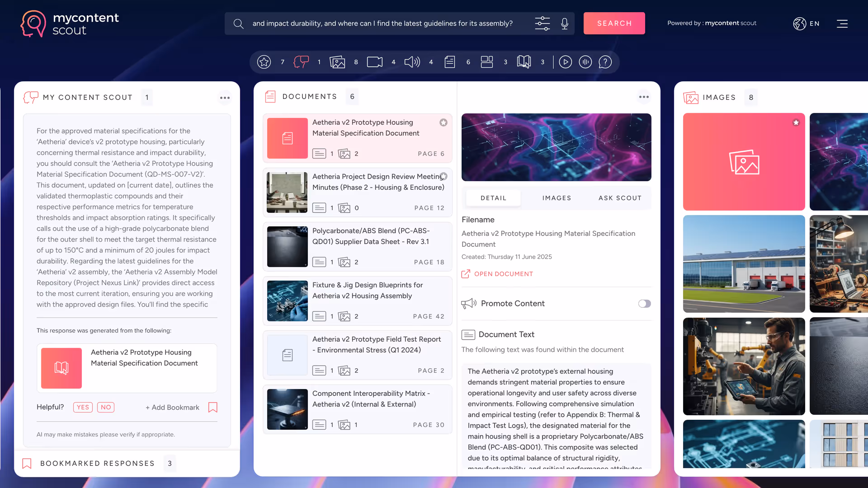Activate the microphone voice search icon

[564, 23]
